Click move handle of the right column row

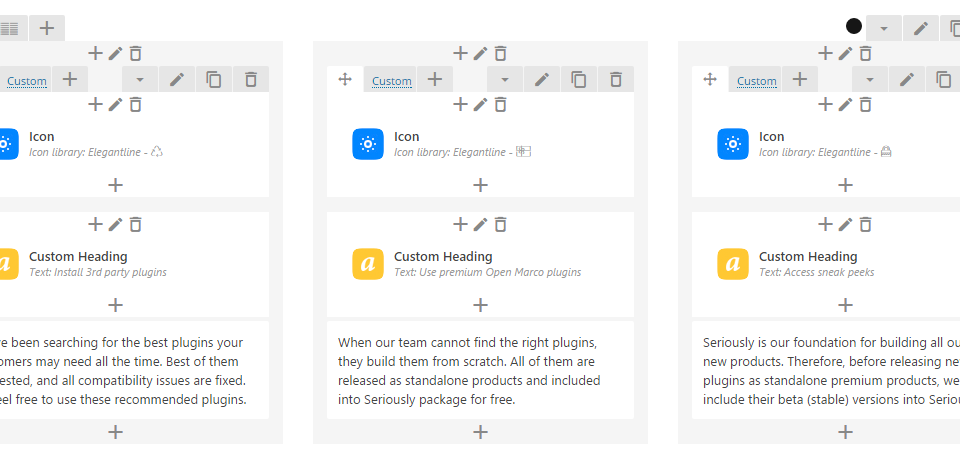tap(710, 80)
